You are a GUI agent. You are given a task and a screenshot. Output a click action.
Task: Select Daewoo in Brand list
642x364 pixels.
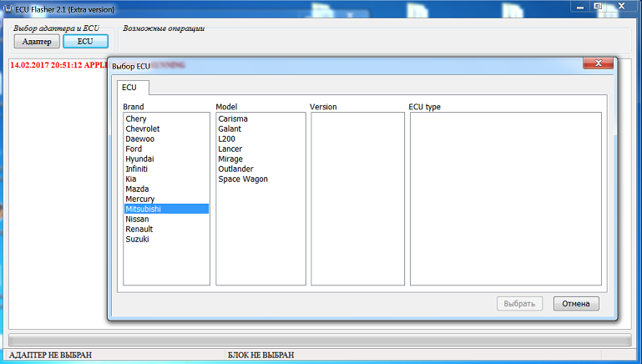[166, 139]
